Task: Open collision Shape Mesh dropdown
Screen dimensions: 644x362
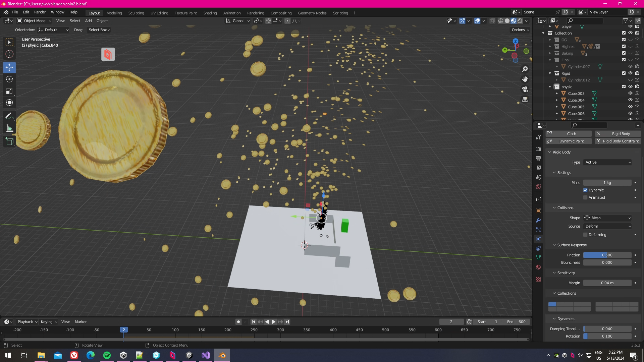Action: tap(608, 218)
